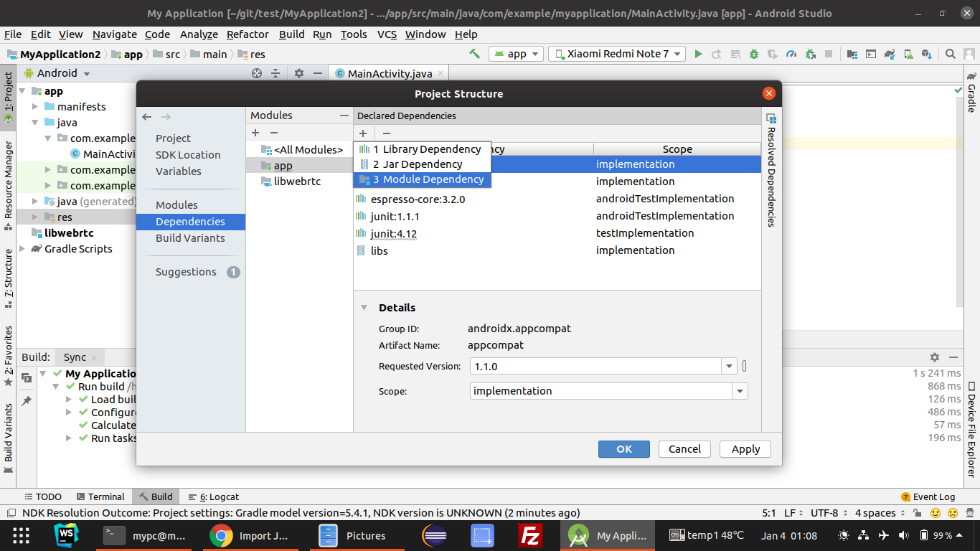Cancel the Project Structure dialog

[684, 448]
